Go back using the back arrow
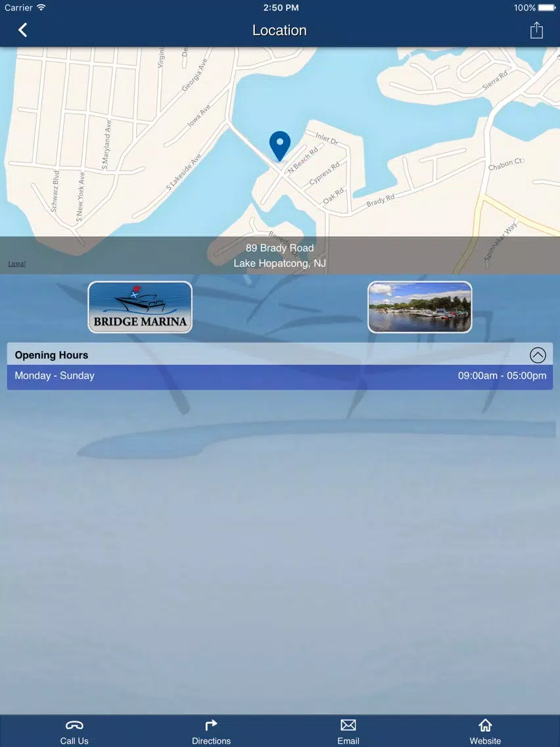560x747 pixels. tap(22, 30)
